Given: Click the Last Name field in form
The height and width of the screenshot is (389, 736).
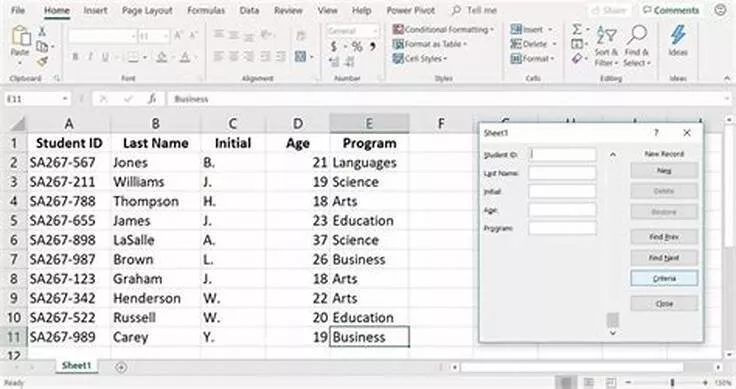Looking at the screenshot, I should [x=562, y=173].
